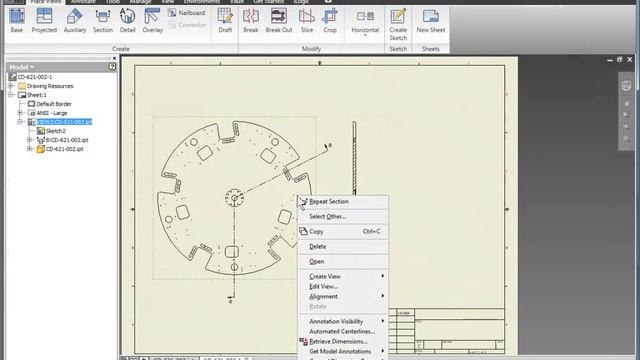
Task: Close the Model browser panel
Action: coord(114,58)
